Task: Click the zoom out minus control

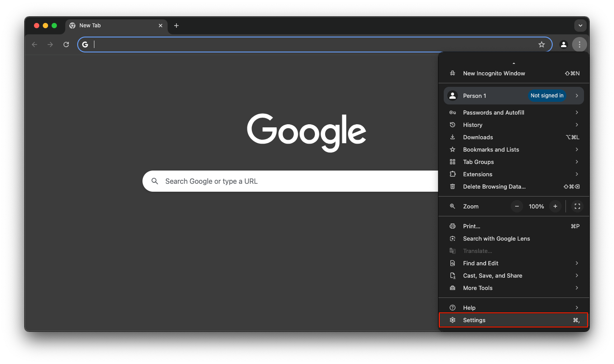Action: [x=517, y=206]
